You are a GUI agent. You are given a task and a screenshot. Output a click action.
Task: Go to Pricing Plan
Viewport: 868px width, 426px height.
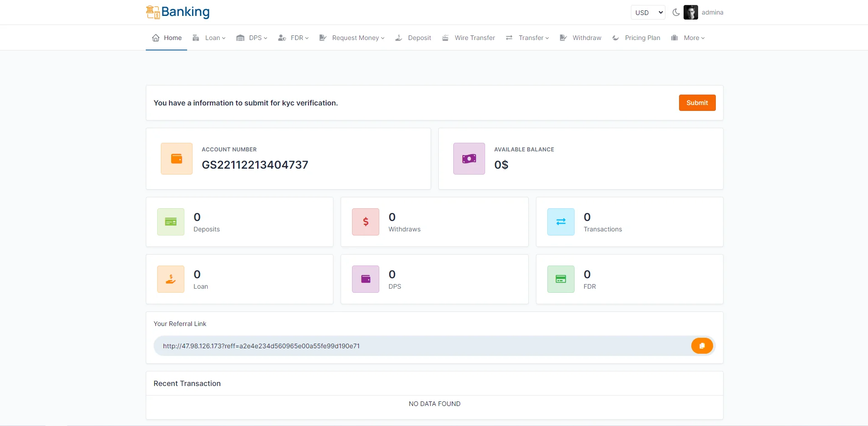636,38
